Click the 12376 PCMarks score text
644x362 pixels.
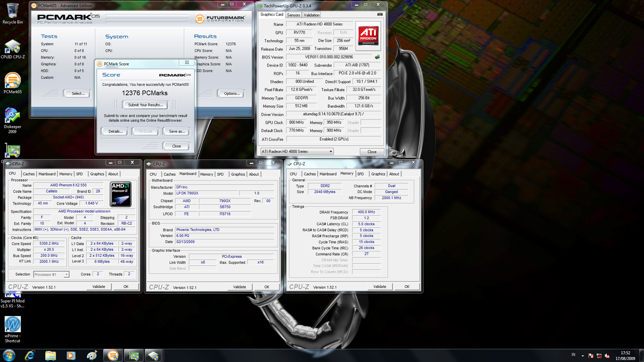coord(145,93)
